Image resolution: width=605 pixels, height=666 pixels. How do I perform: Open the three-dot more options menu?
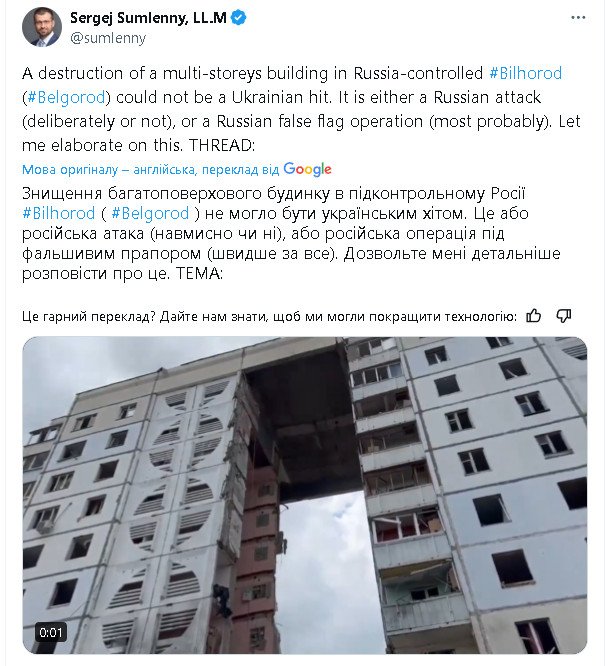click(x=578, y=18)
